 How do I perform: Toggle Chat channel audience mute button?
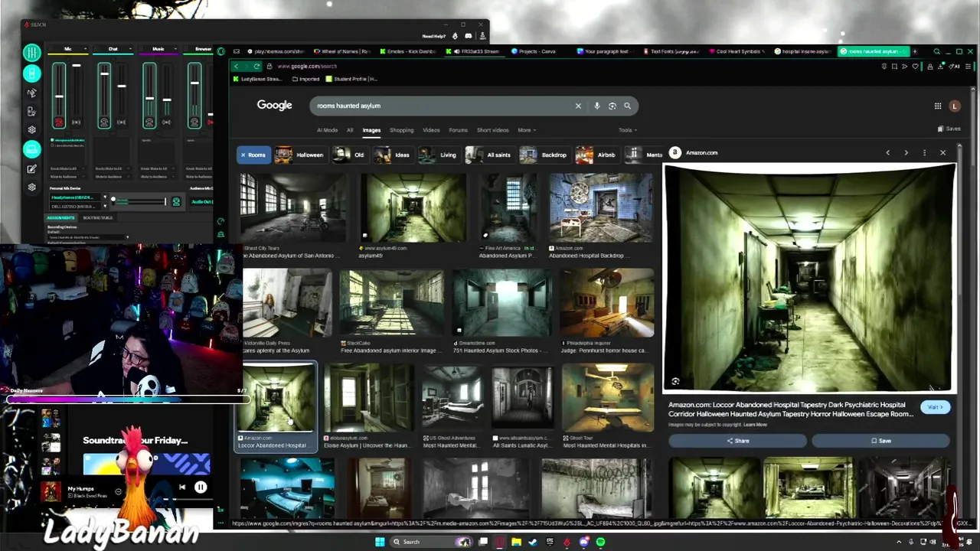pyautogui.click(x=121, y=122)
